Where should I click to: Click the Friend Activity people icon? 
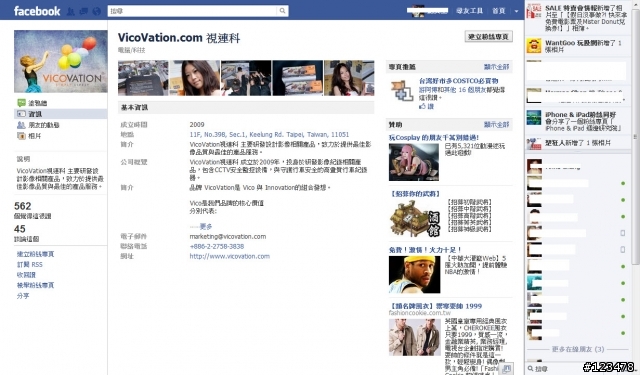[21, 125]
